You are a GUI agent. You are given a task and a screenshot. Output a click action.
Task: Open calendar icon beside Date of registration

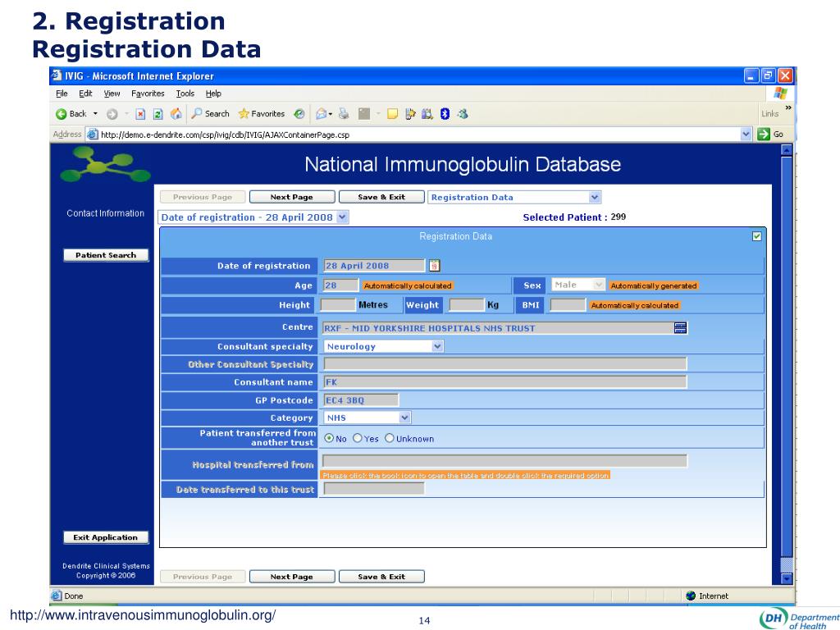click(x=435, y=265)
